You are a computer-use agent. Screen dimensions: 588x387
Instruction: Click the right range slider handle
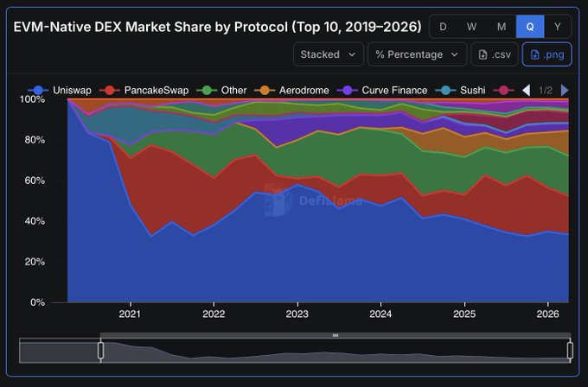pos(570,350)
